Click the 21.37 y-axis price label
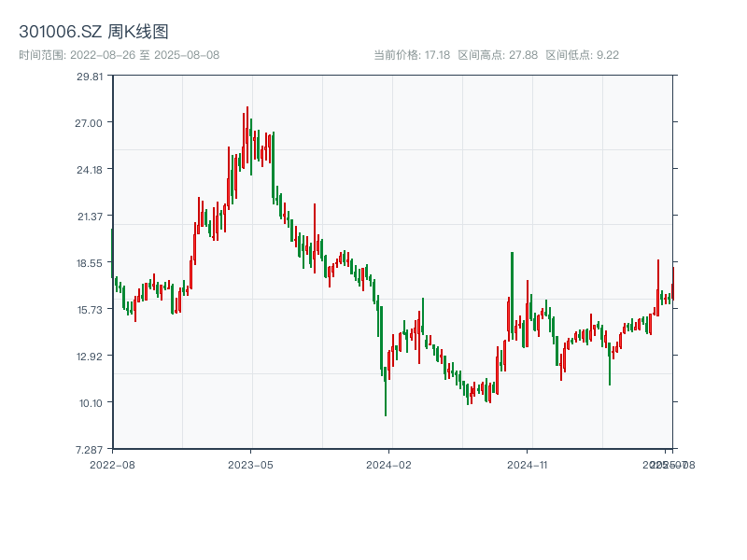747x560 pixels. tap(90, 216)
